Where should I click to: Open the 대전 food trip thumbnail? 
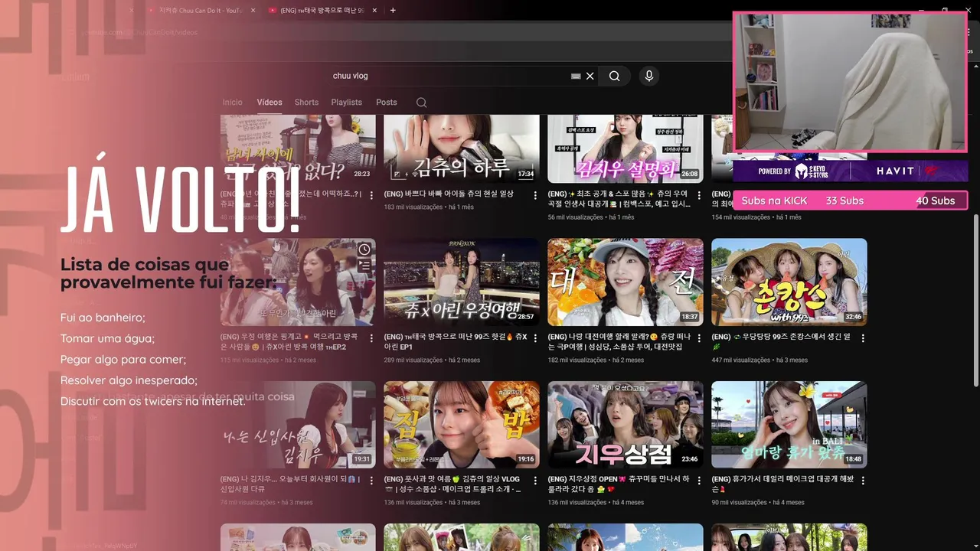tap(626, 282)
